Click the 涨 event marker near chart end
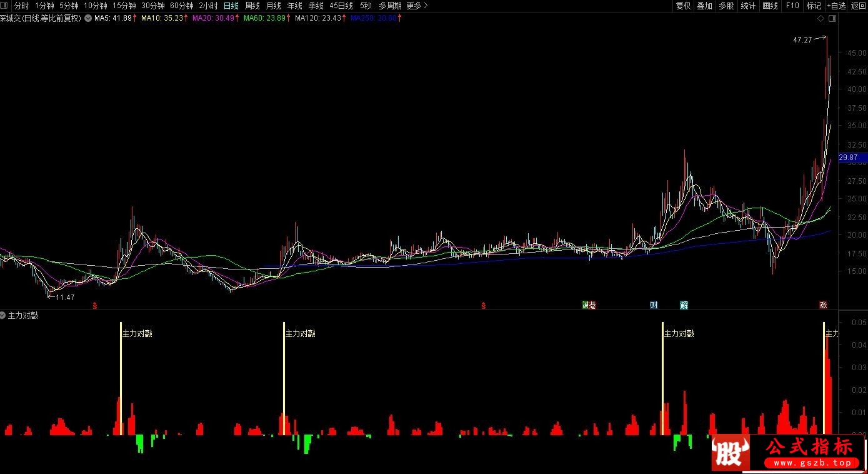Screen dimensions: 868x474 pos(823,305)
